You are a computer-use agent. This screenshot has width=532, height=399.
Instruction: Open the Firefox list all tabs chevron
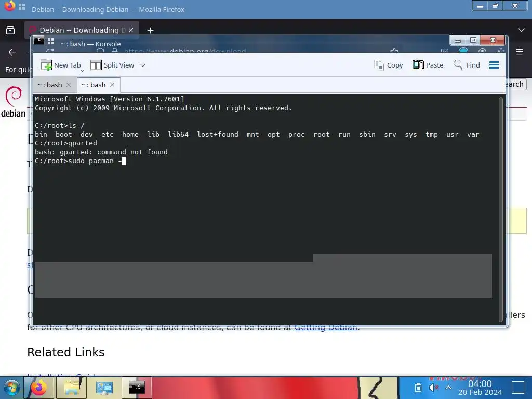522,30
